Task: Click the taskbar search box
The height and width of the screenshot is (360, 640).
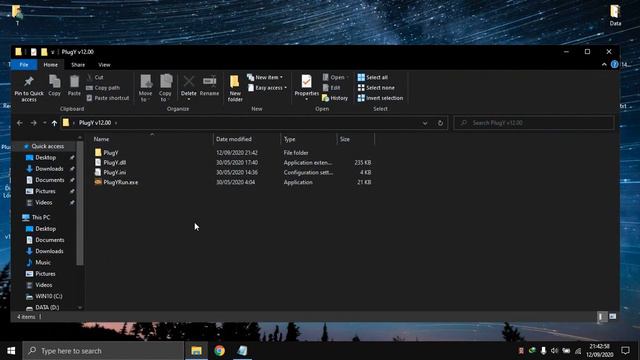Action: (x=103, y=351)
